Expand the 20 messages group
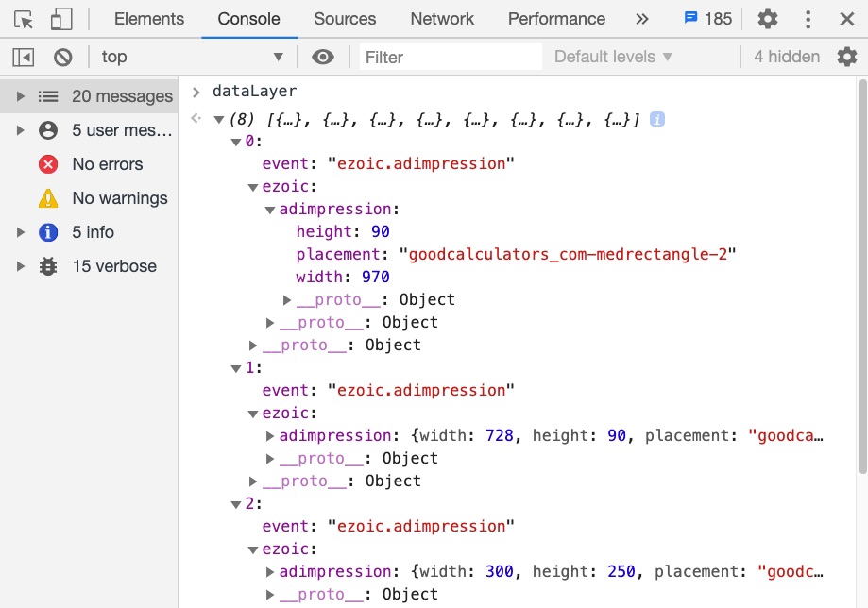The width and height of the screenshot is (868, 608). [20, 96]
